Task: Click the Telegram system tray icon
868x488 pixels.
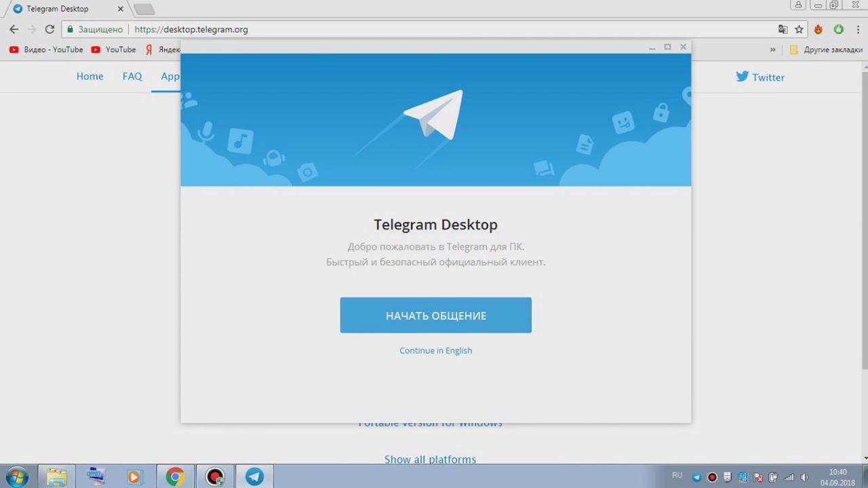Action: [x=696, y=477]
